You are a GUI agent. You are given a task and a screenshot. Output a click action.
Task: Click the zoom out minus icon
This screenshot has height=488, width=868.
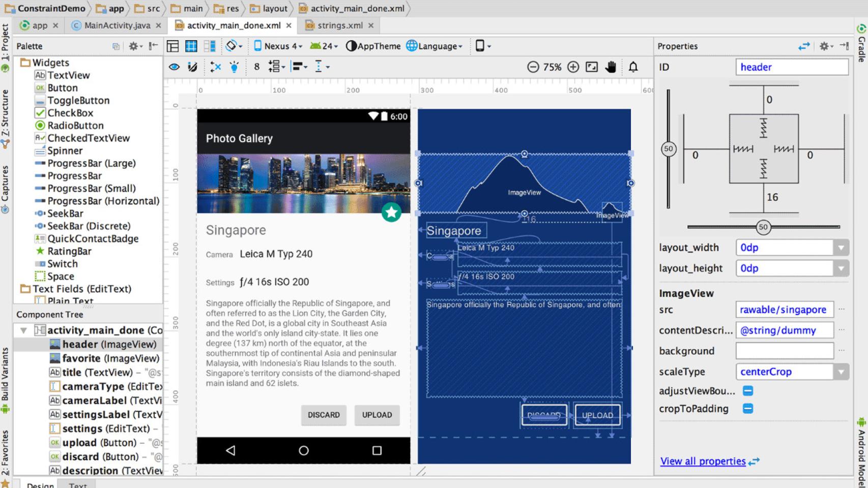pyautogui.click(x=533, y=66)
